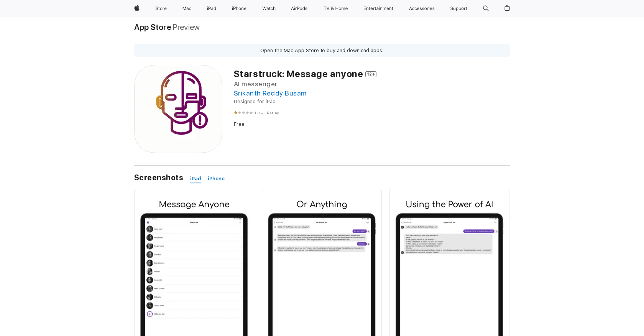The height and width of the screenshot is (336, 644).
Task: Click the Preview label next to App Store
Action: pyautogui.click(x=186, y=27)
